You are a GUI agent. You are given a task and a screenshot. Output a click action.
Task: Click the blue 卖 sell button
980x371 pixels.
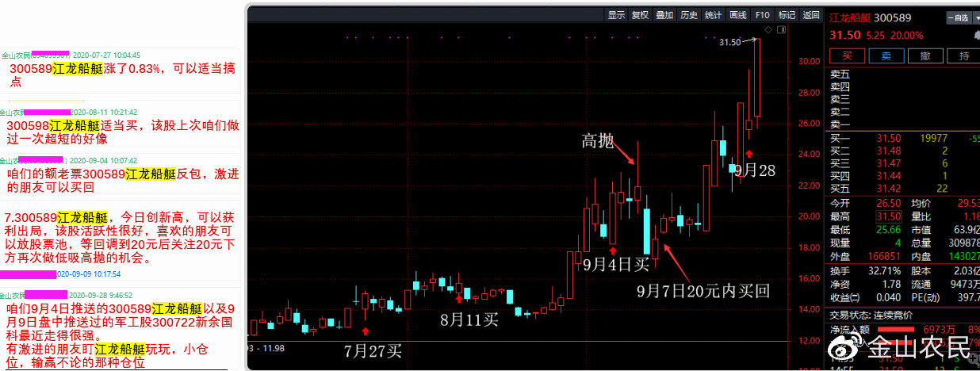point(886,55)
